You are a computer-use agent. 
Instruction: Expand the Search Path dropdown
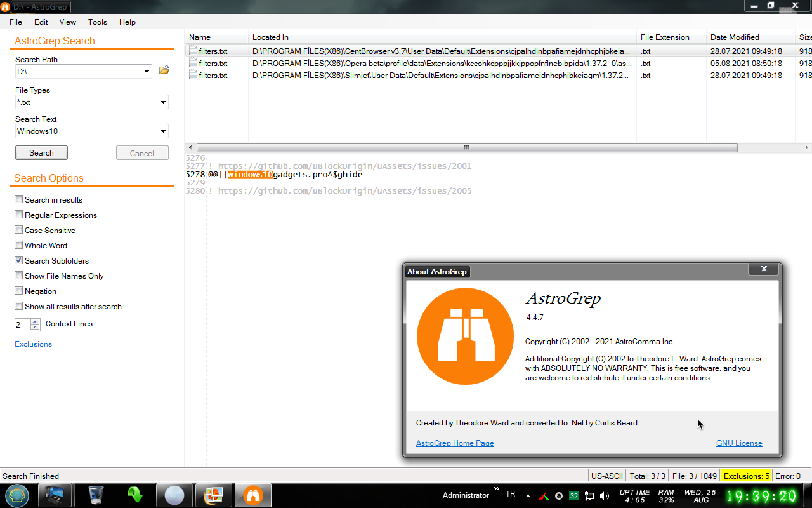click(147, 72)
